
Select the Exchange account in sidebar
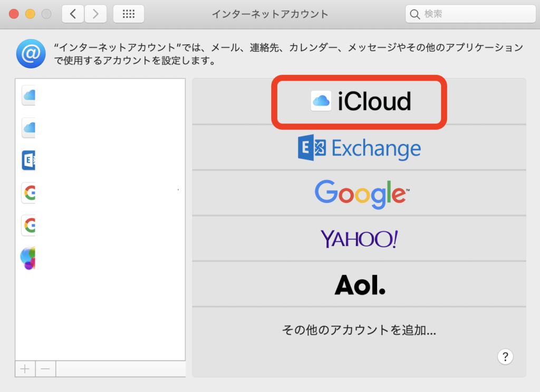click(x=100, y=160)
